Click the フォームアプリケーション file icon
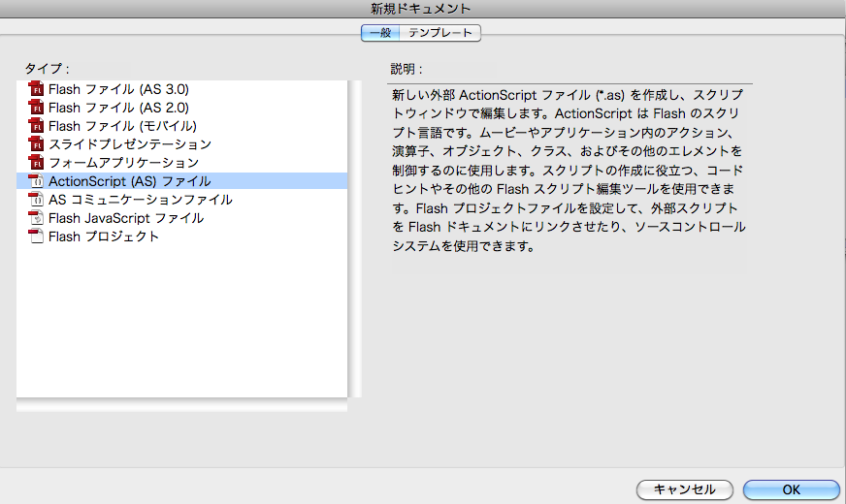Image resolution: width=846 pixels, height=504 pixels. (x=36, y=162)
